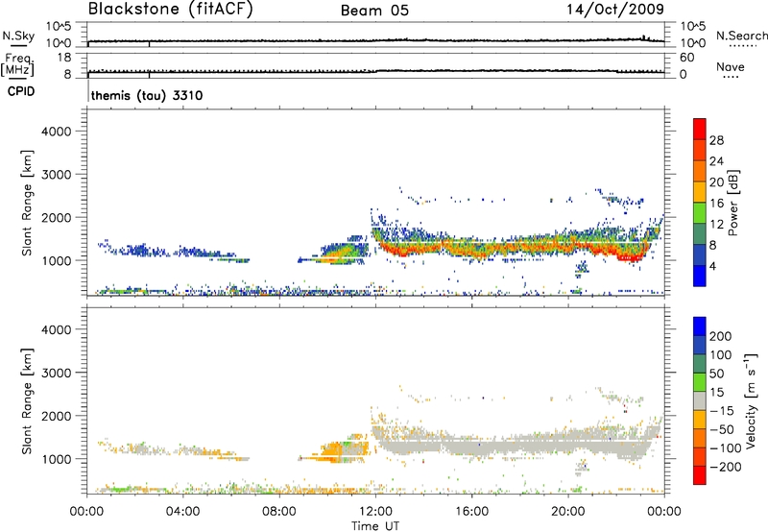Click the 'Nave' legend label
This screenshot has height=532, width=768.
point(730,66)
